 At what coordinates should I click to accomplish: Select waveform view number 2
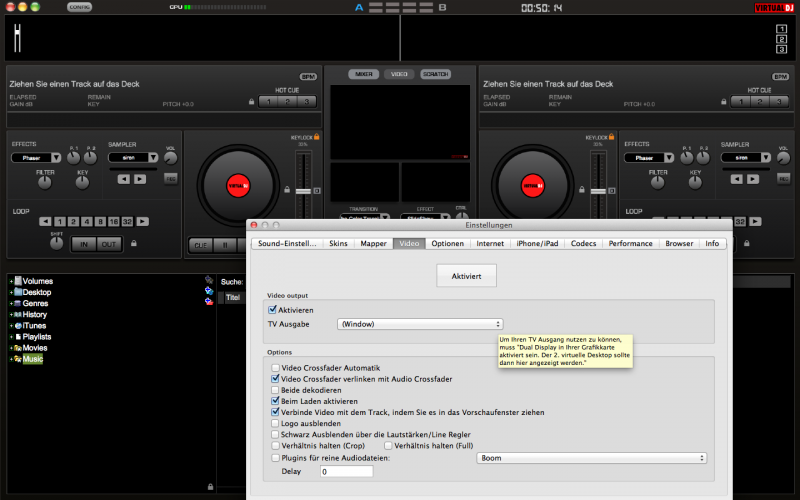point(781,39)
